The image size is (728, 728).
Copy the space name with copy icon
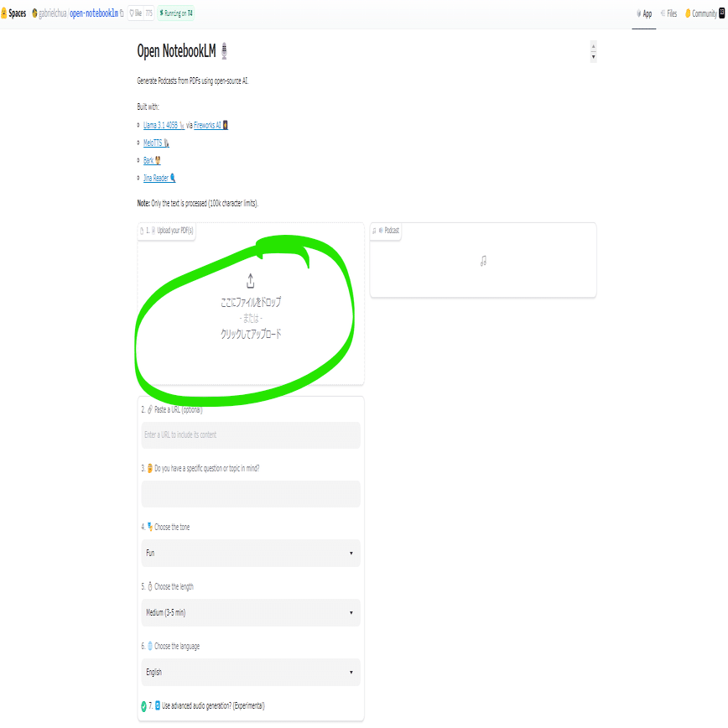click(122, 13)
